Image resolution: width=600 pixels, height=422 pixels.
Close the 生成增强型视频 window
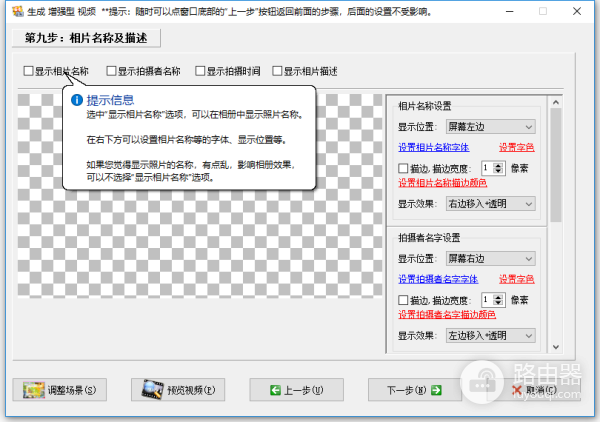[577, 11]
